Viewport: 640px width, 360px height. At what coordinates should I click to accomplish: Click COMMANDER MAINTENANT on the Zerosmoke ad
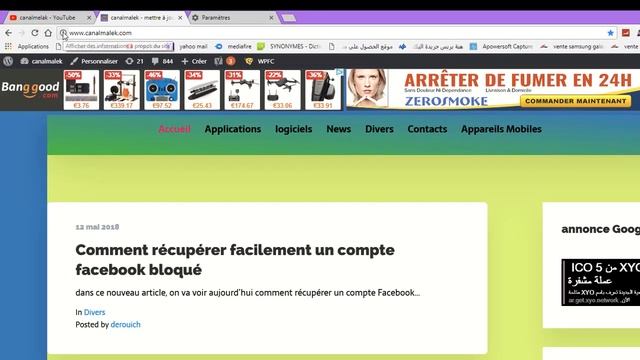tap(576, 101)
